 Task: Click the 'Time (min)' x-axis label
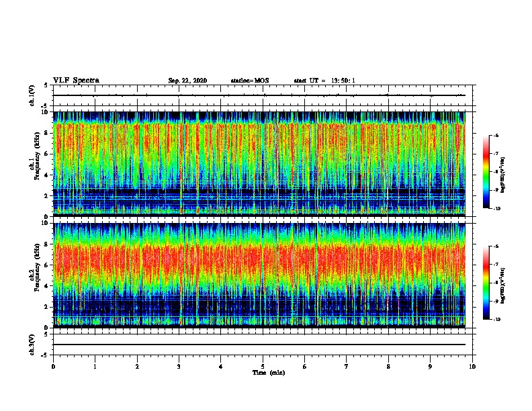(269, 373)
